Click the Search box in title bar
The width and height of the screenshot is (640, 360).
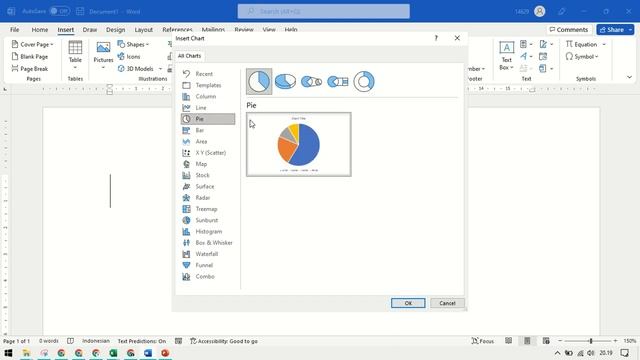[324, 11]
